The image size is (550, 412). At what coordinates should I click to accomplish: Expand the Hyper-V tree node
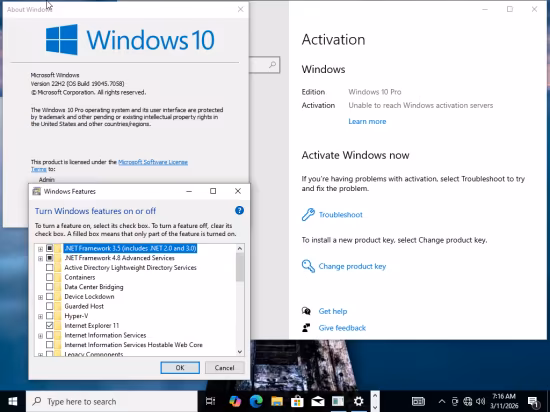click(40, 317)
